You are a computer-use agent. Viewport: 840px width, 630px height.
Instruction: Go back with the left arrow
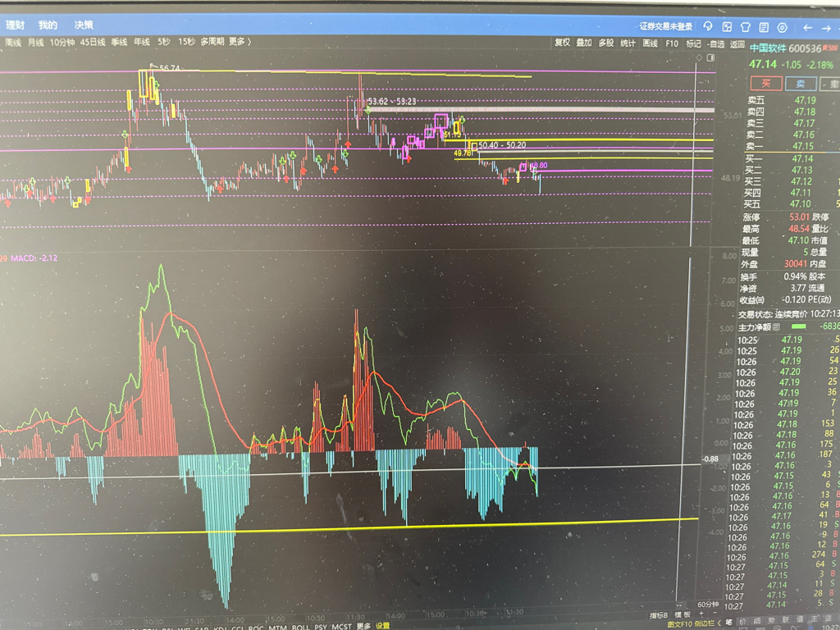pos(807,28)
